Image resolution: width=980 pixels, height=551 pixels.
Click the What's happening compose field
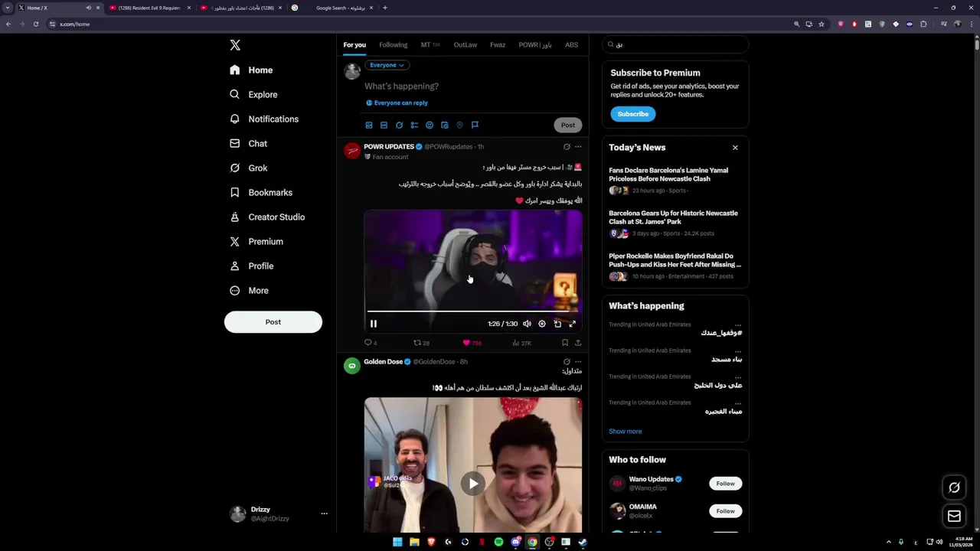point(472,86)
